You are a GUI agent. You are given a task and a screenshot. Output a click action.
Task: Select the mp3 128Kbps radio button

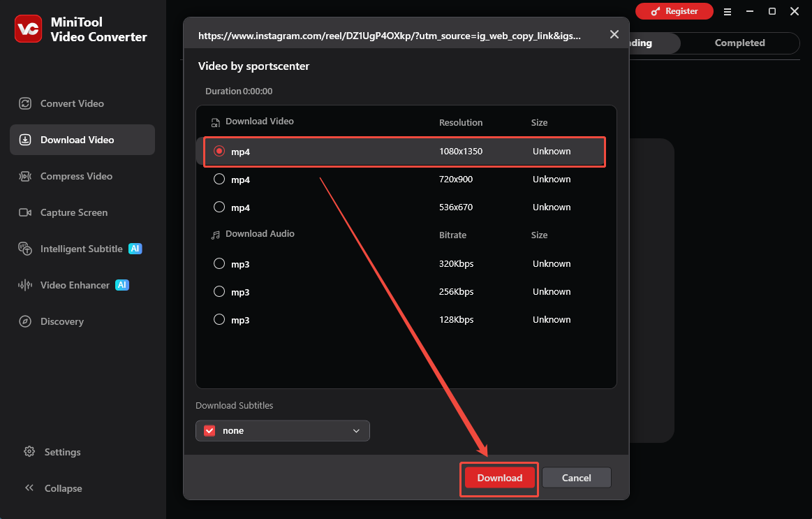click(219, 320)
